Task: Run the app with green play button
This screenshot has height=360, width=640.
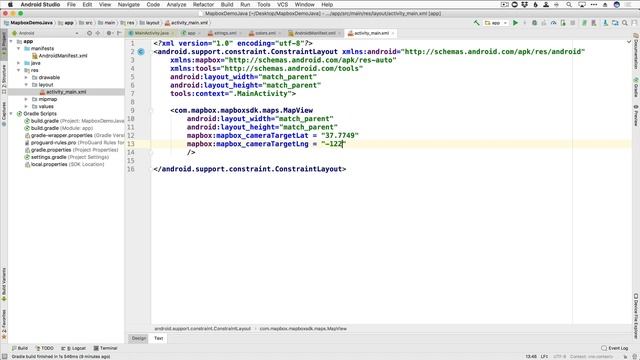Action: (515, 23)
